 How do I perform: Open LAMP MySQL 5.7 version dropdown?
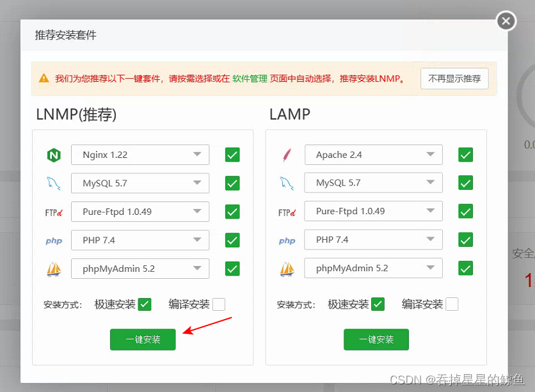[374, 183]
